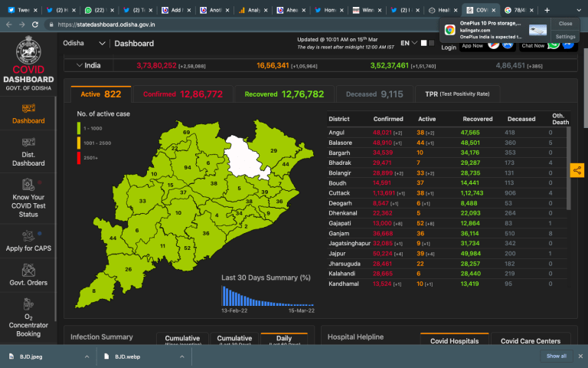This screenshot has width=588, height=368.
Task: Open BJD.jpeg download options chevron
Action: pyautogui.click(x=87, y=356)
